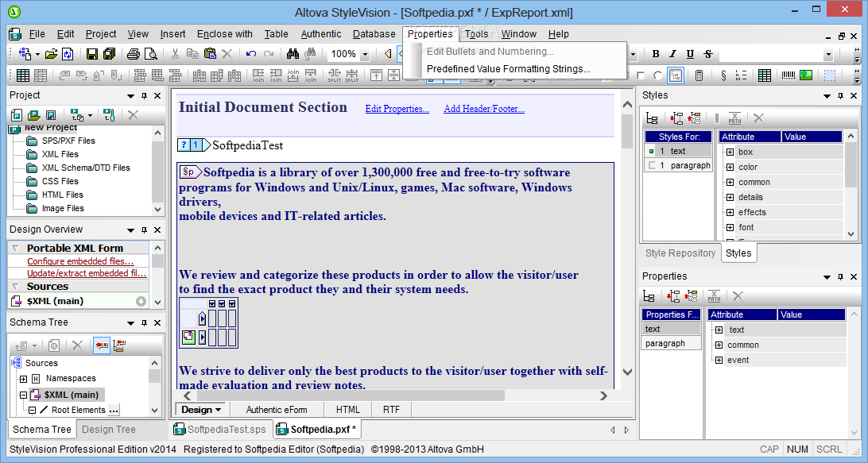868x463 pixels.
Task: Apply Italic using the I icon
Action: tap(672, 54)
